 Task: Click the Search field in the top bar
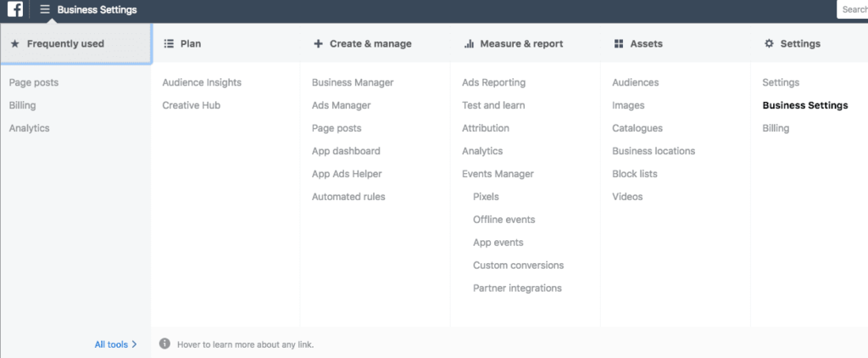tap(853, 9)
